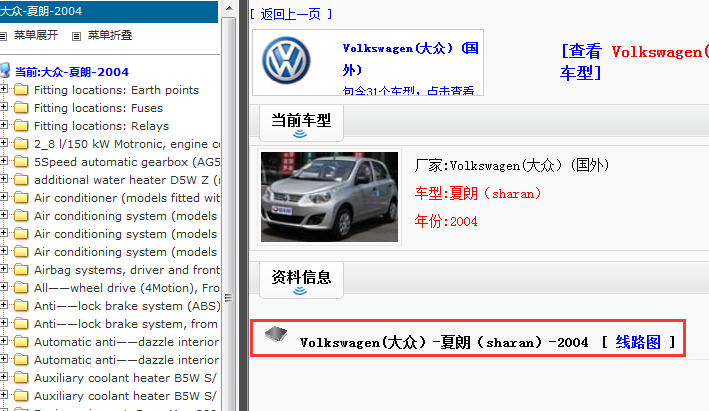Click the silver car thumbnail photo

[329, 197]
